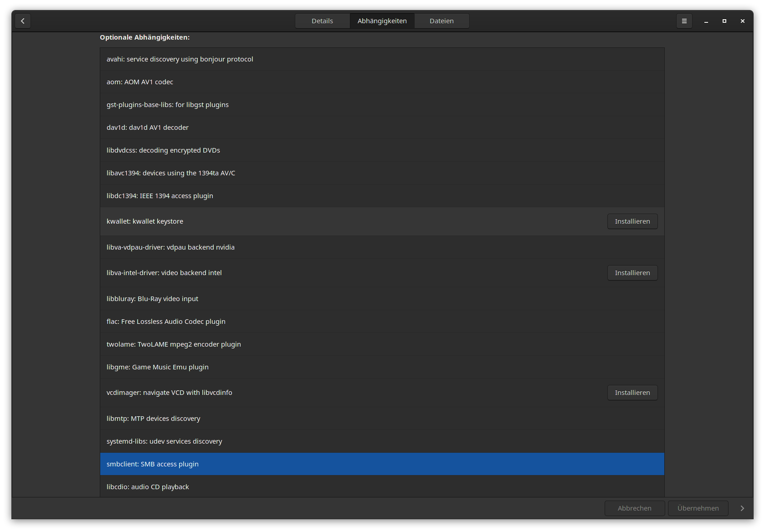The height and width of the screenshot is (532, 765).
Task: Open the hamburger menu
Action: pos(684,21)
